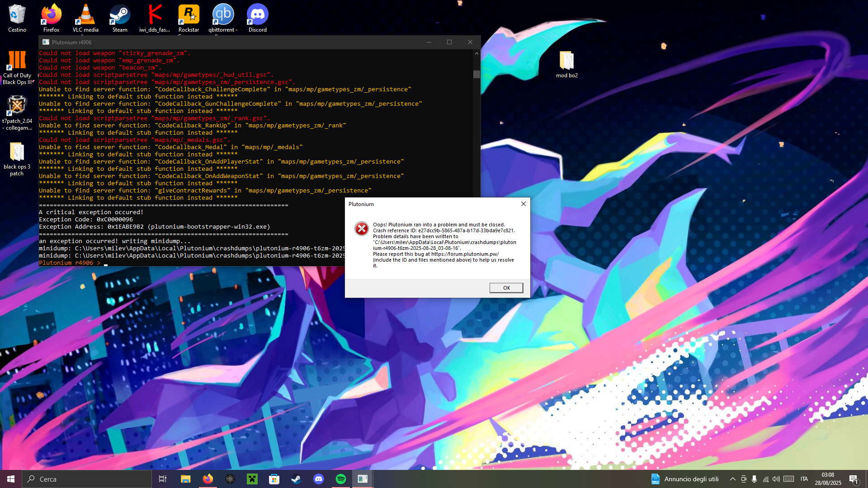Click the Crash reference ID text in dialog

(x=444, y=230)
